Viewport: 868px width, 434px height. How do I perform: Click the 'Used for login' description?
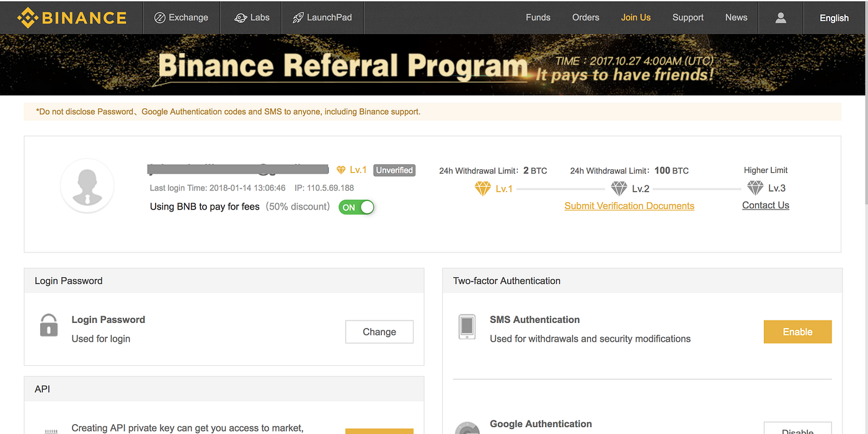pyautogui.click(x=101, y=339)
